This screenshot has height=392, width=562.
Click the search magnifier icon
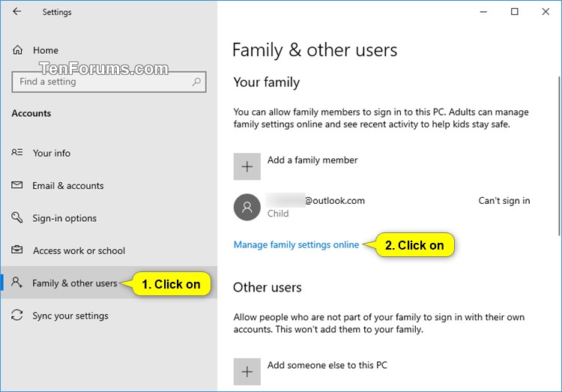click(196, 82)
